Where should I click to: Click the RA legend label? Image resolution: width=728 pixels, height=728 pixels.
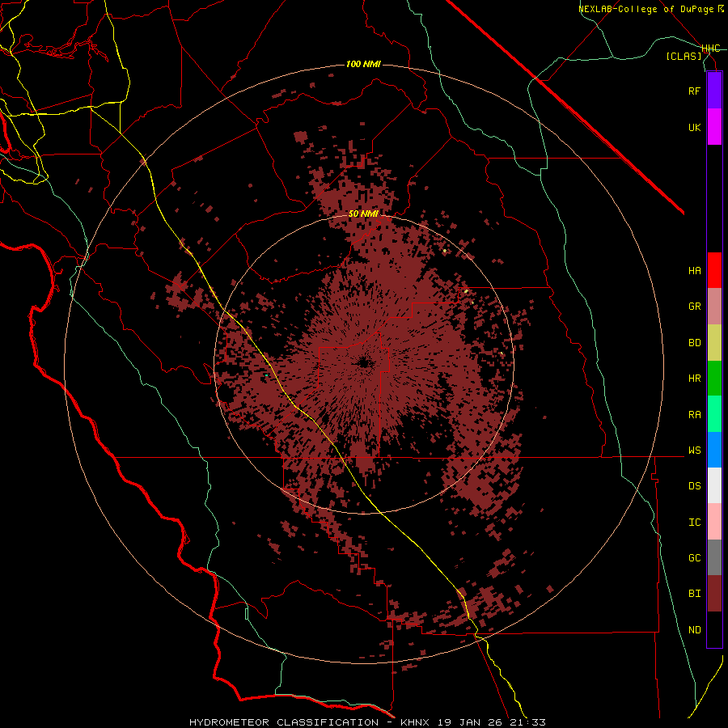click(694, 415)
